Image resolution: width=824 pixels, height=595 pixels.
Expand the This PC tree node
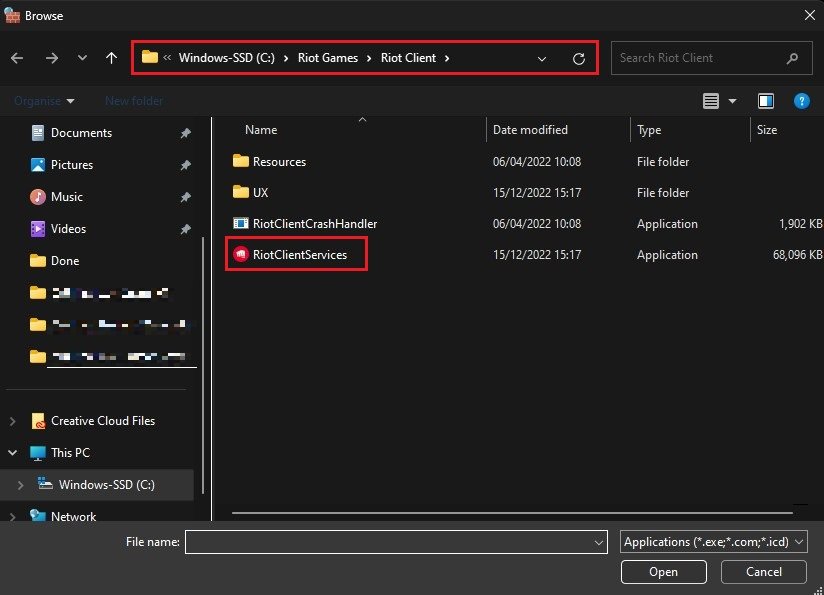coord(13,453)
